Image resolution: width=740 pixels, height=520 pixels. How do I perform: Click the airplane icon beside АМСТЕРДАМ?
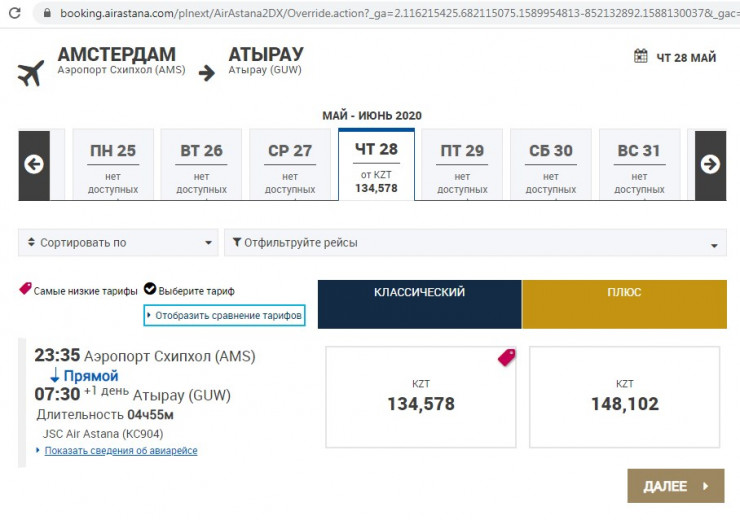[31, 73]
